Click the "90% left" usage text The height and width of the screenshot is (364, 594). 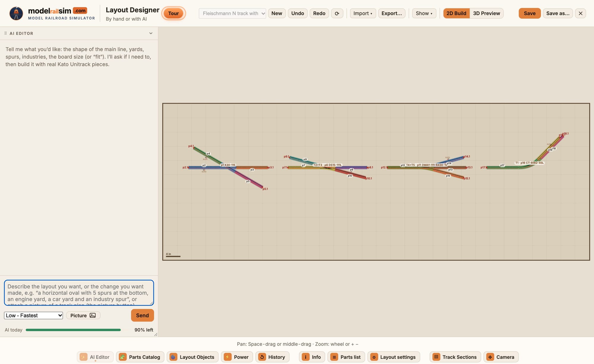coord(144,330)
